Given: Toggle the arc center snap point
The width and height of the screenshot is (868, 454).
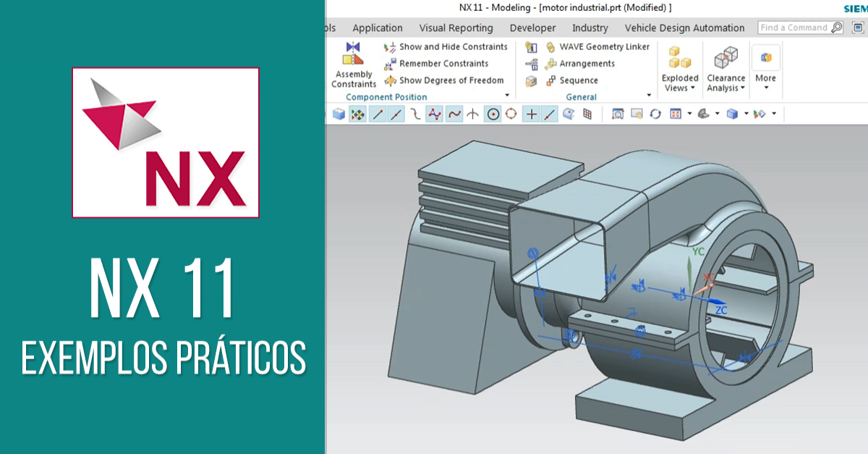Looking at the screenshot, I should click(493, 114).
